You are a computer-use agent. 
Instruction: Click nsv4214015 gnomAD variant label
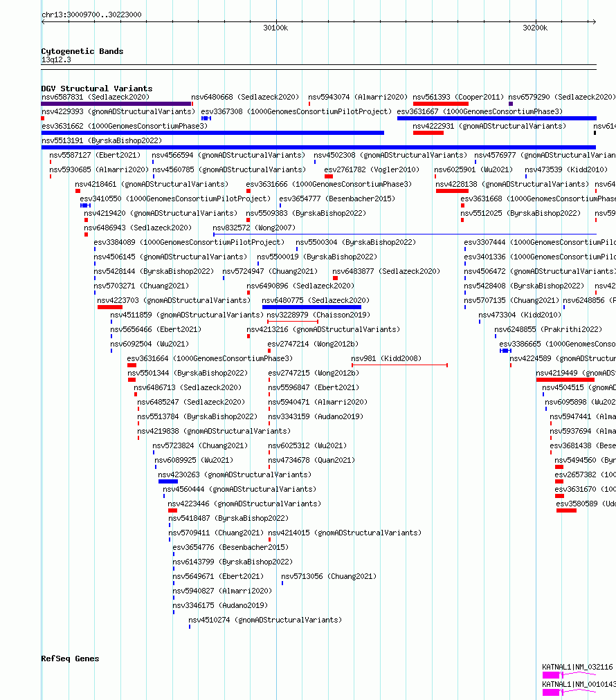[x=345, y=533]
